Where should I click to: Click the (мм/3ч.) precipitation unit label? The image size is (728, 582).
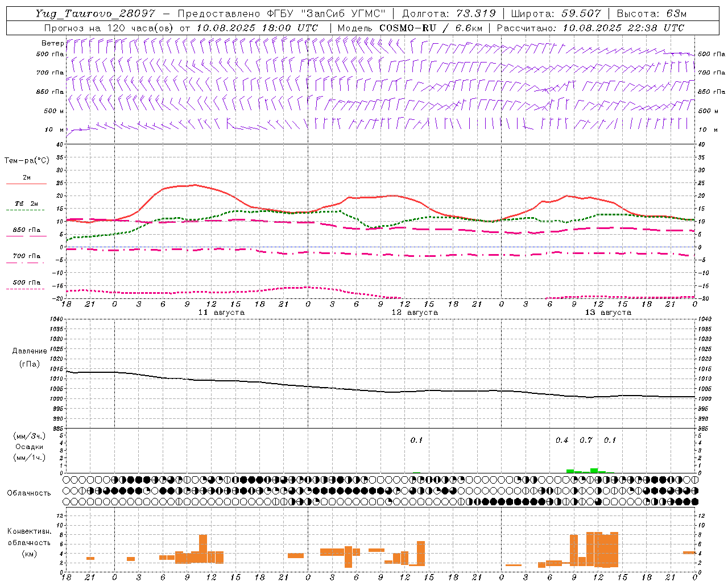coord(30,436)
